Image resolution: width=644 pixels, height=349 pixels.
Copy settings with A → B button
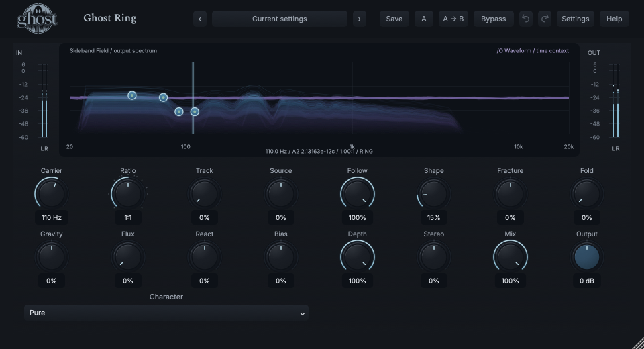[x=453, y=19]
